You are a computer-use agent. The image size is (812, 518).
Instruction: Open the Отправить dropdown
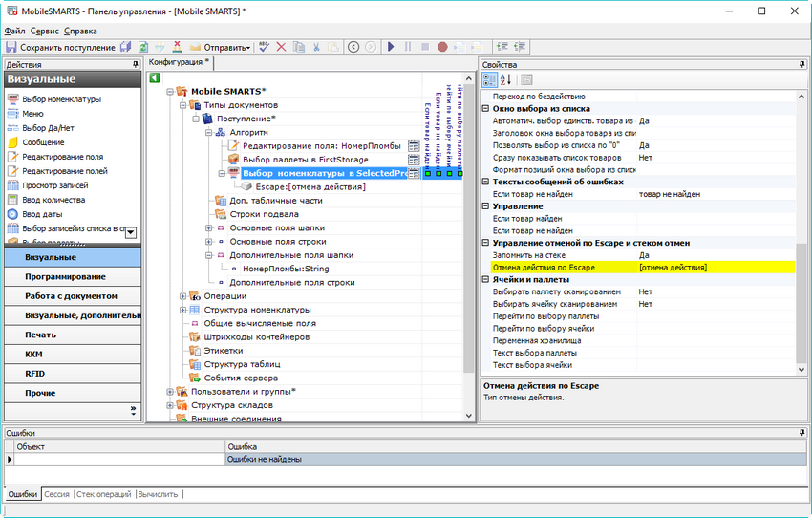(x=221, y=47)
